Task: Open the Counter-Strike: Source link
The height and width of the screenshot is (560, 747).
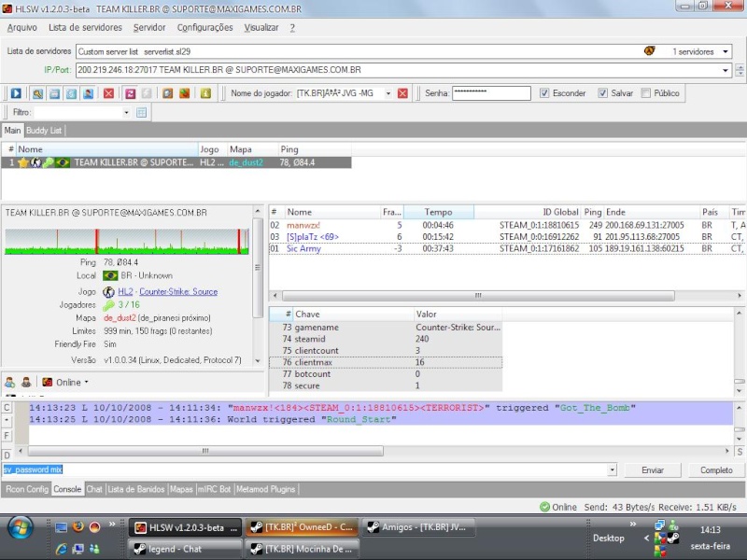Action: point(178,291)
